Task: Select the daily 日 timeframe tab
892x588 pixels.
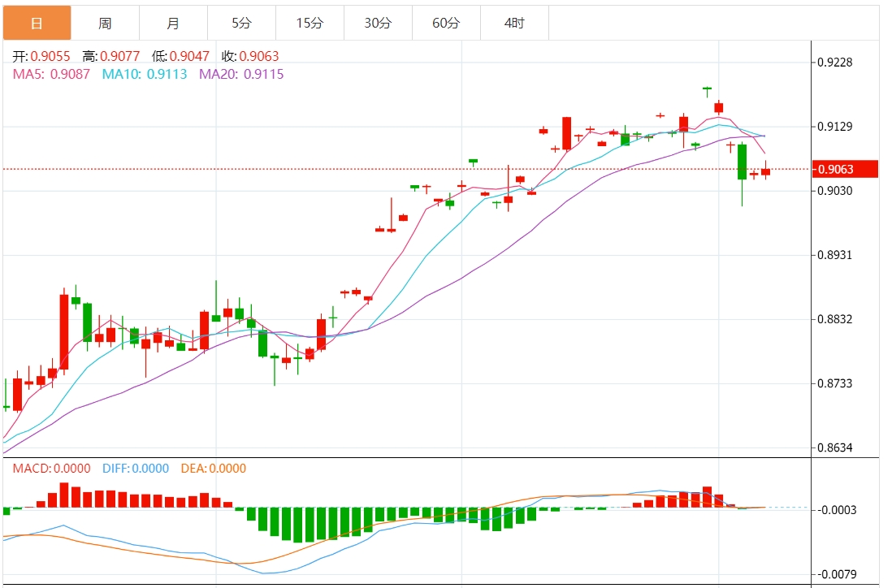Action: click(37, 23)
